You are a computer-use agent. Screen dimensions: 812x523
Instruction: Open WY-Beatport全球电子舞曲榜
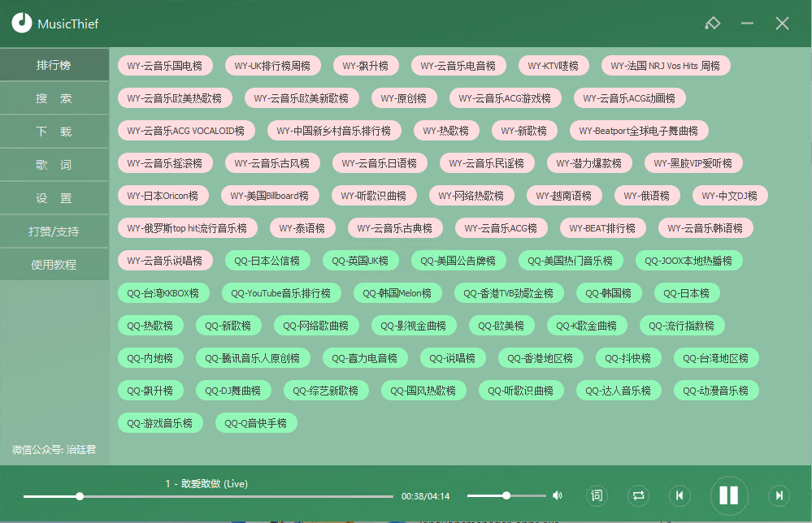[639, 131]
